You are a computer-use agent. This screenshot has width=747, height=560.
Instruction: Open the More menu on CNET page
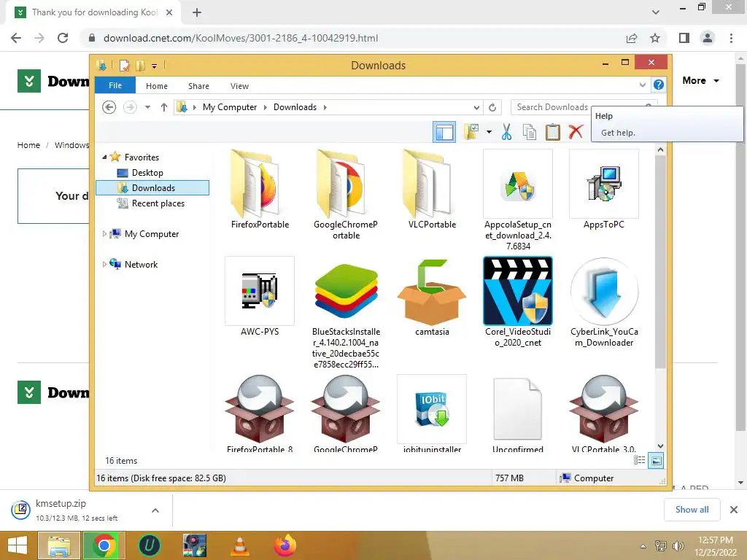(x=700, y=80)
